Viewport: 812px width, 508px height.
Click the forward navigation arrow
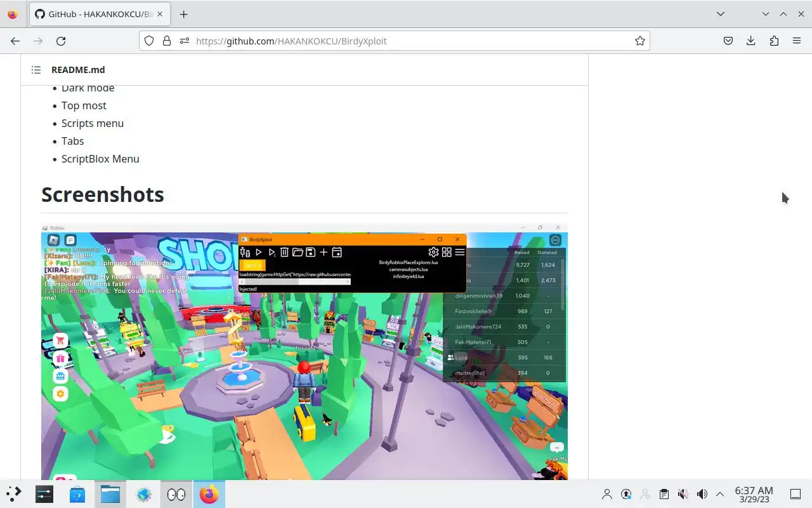point(38,41)
